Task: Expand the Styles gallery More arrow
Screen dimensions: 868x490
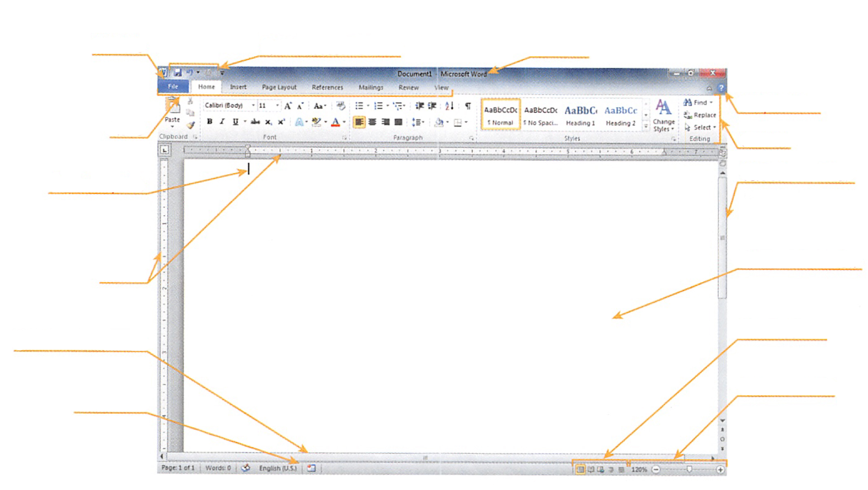Action: pyautogui.click(x=646, y=127)
